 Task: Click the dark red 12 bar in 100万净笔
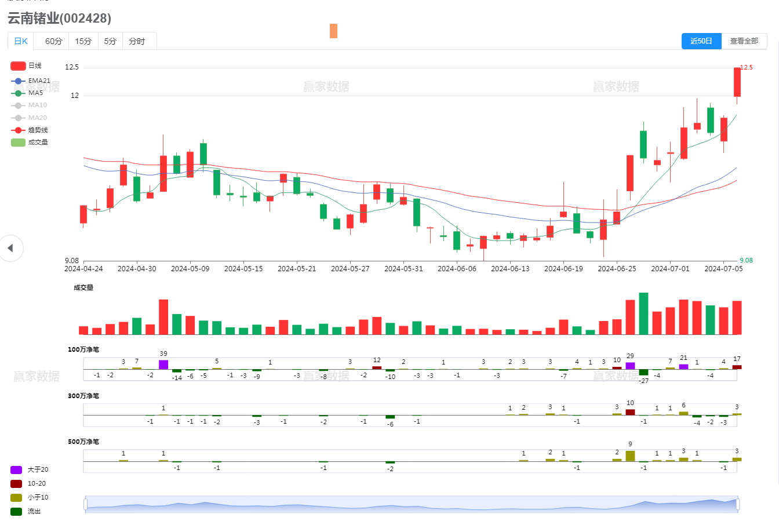click(x=377, y=367)
